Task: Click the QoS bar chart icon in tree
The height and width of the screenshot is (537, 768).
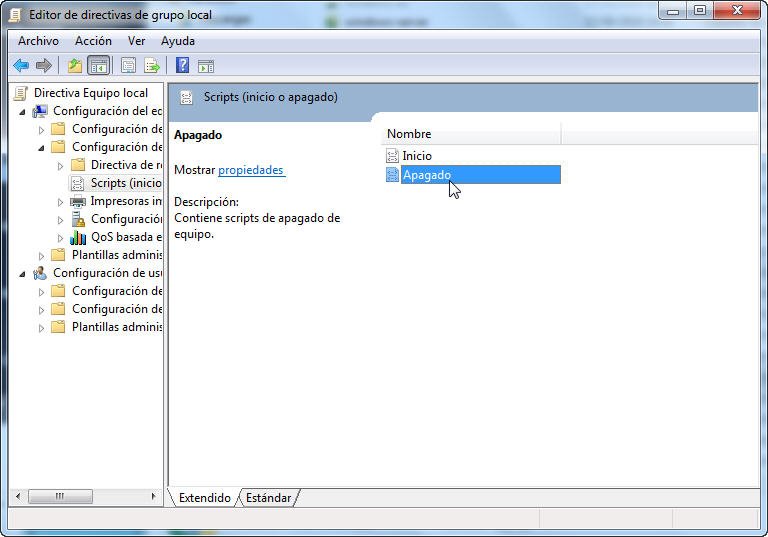Action: click(78, 237)
